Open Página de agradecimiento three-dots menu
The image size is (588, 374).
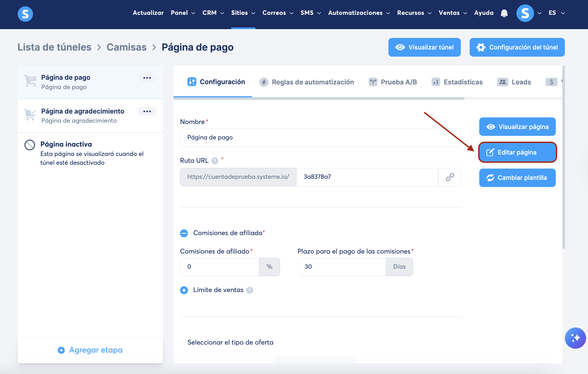coord(147,111)
